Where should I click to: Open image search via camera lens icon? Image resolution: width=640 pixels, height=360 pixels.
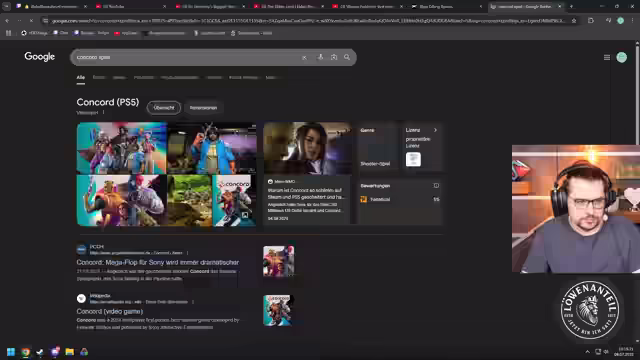coord(334,57)
